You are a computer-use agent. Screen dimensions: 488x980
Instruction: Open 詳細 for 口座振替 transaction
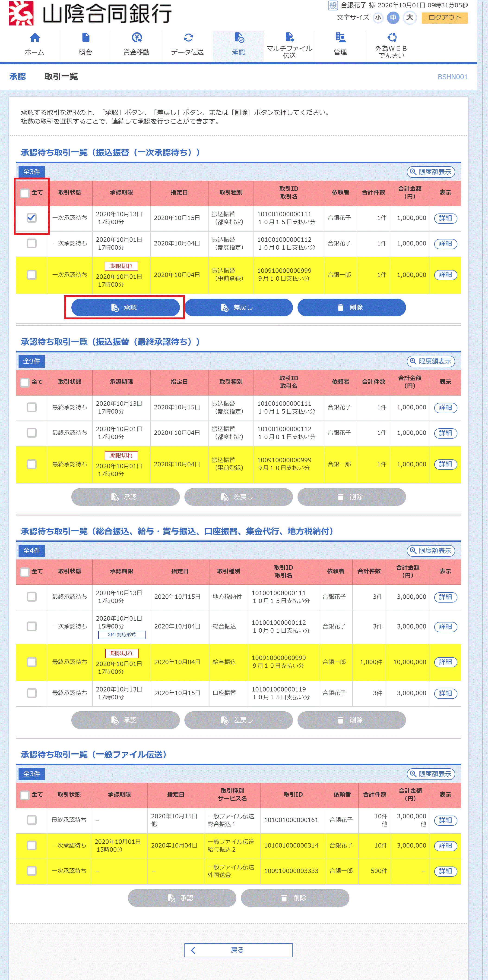pos(445,694)
